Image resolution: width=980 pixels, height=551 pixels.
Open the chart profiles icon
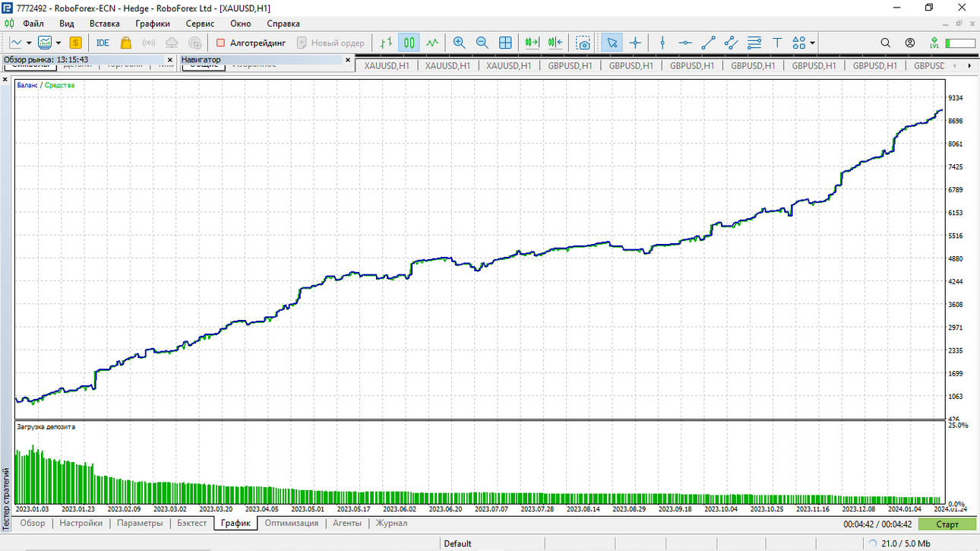pos(45,43)
